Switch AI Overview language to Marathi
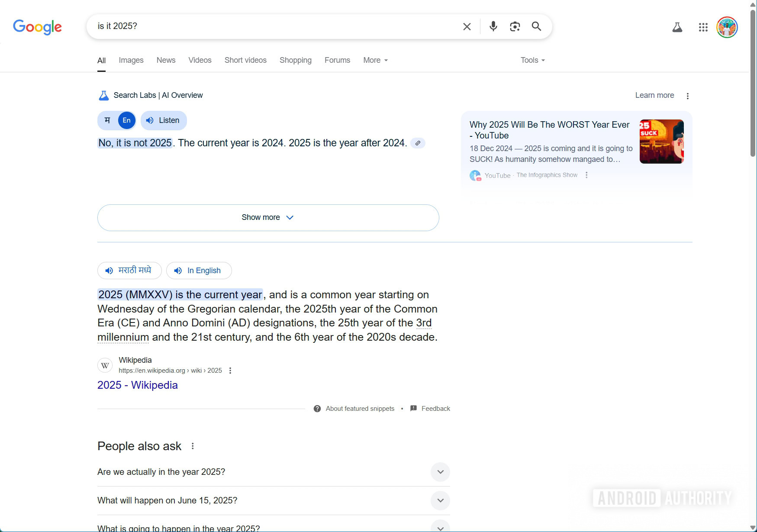The width and height of the screenshot is (757, 532). [x=107, y=120]
